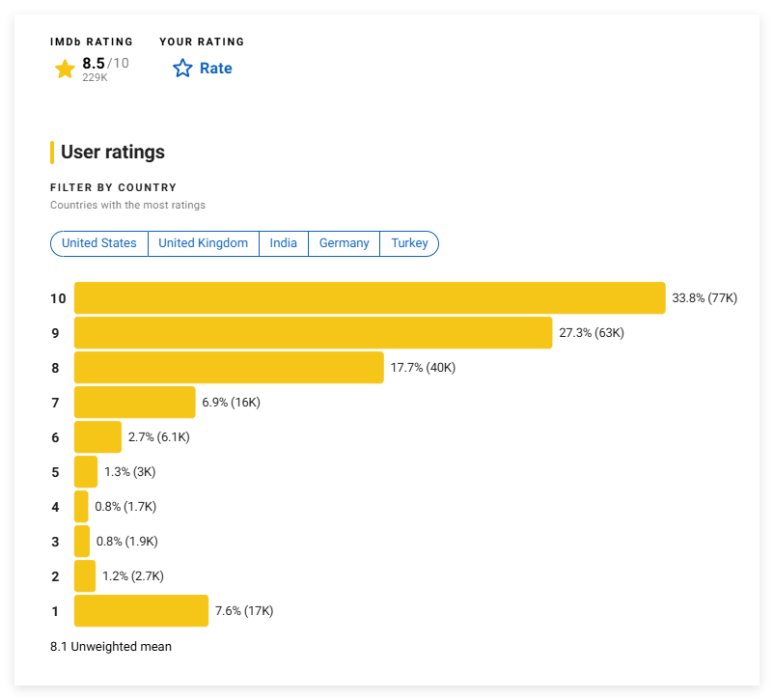This screenshot has width=774, height=700.
Task: Click the 229K ratings count
Action: [95, 77]
